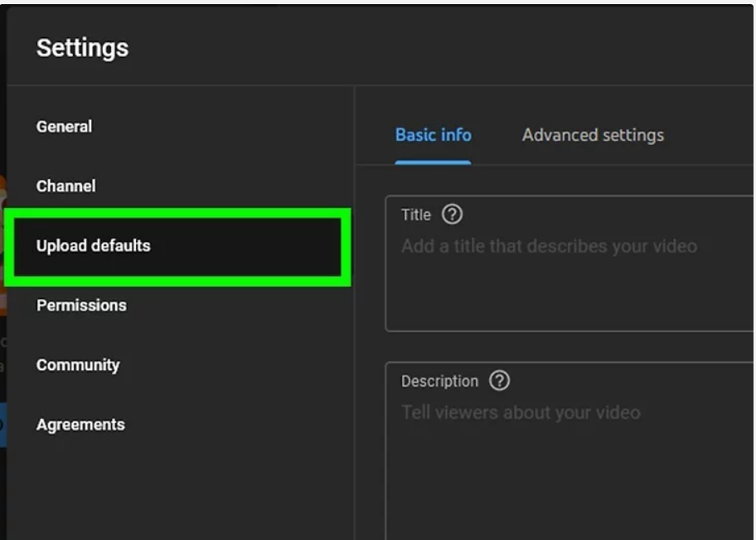Open the Community settings section

coord(78,365)
